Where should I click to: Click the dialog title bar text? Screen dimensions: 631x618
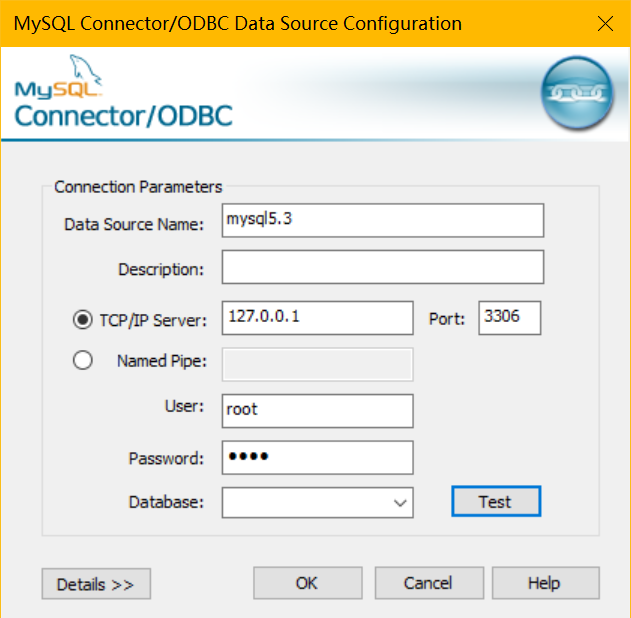click(238, 23)
